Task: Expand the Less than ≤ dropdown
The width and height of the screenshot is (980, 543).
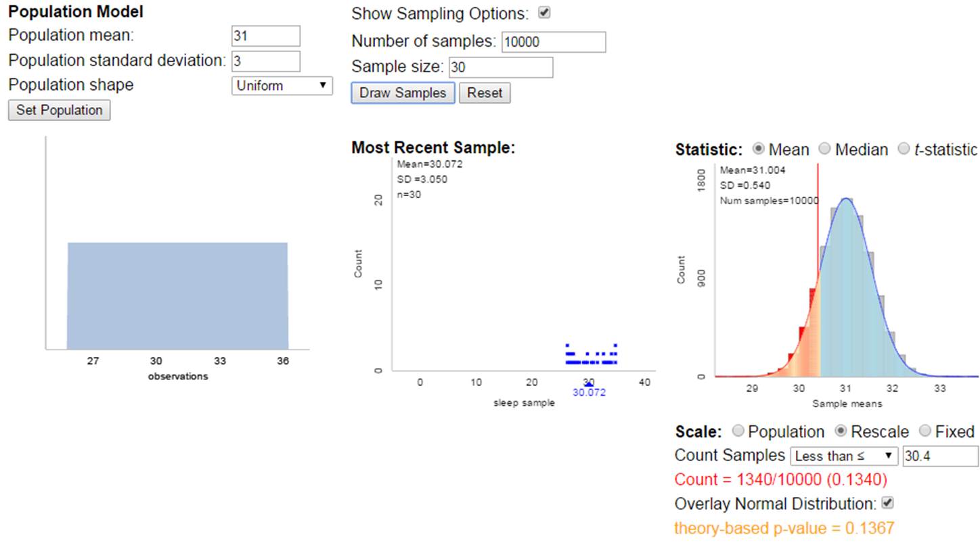Action: pos(844,456)
